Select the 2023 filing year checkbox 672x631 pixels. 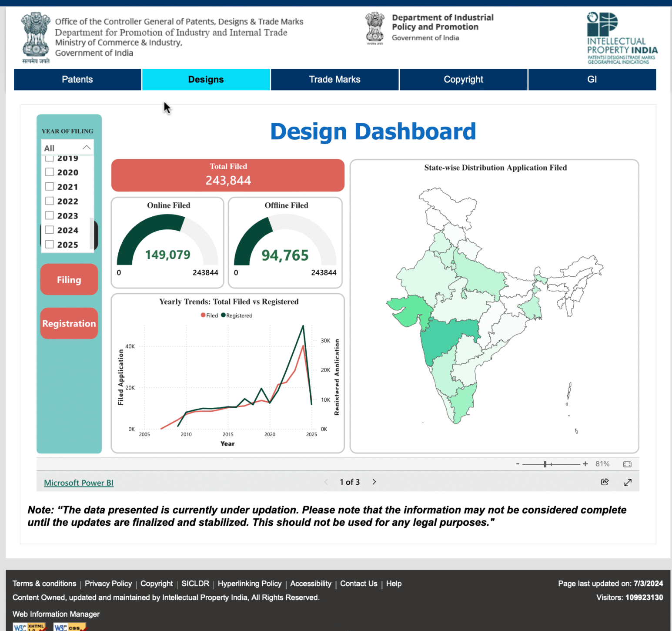point(50,215)
